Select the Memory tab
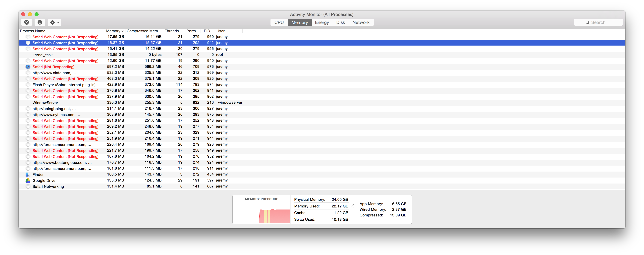The width and height of the screenshot is (644, 255). point(300,22)
